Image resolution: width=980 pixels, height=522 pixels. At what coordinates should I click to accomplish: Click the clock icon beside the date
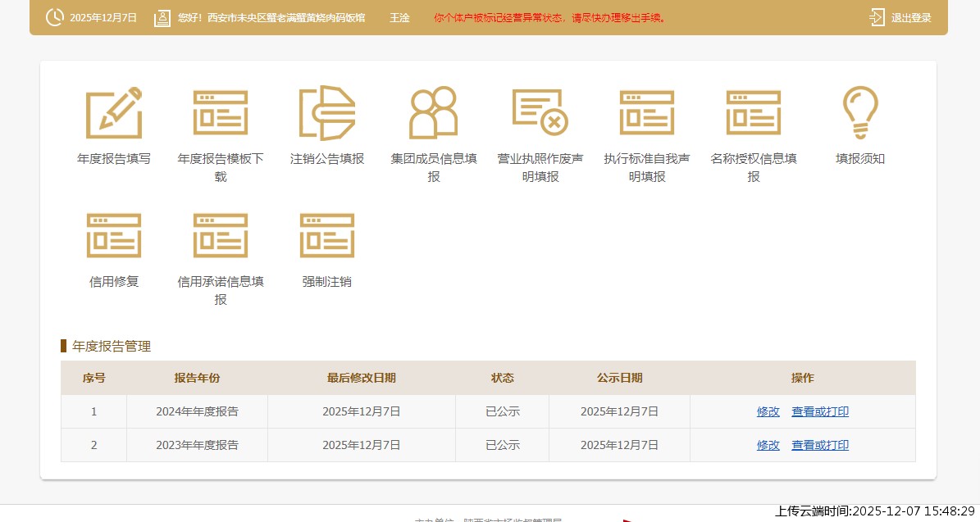click(55, 17)
